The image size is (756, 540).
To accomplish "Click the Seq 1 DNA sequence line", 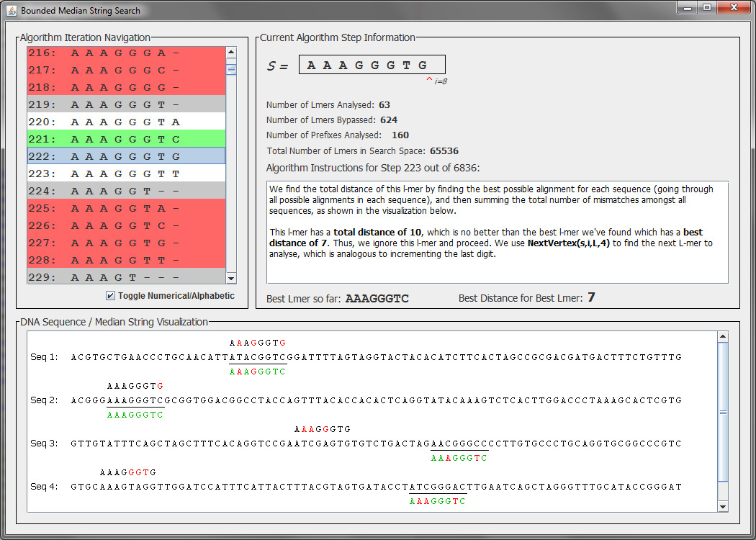I will pos(376,357).
